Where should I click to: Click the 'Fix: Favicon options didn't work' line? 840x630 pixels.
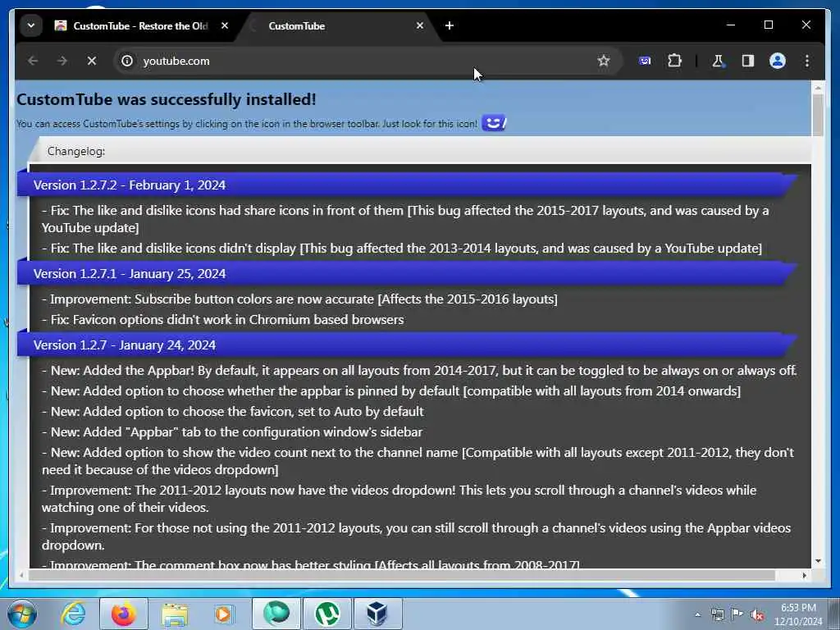pyautogui.click(x=223, y=320)
